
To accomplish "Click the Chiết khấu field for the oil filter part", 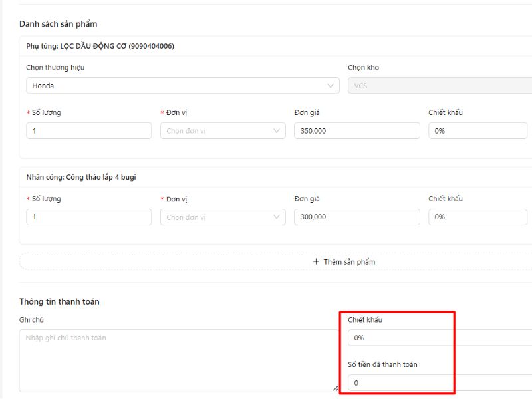I will click(477, 131).
